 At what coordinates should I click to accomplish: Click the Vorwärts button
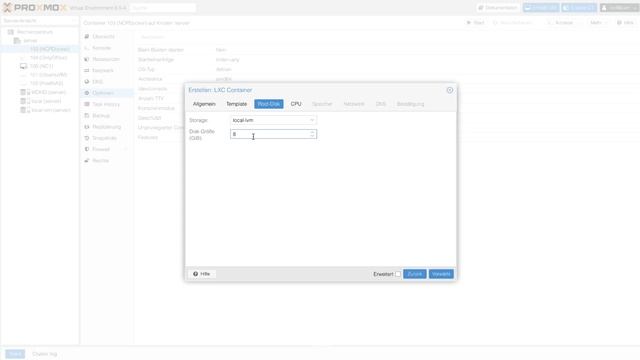(x=441, y=274)
